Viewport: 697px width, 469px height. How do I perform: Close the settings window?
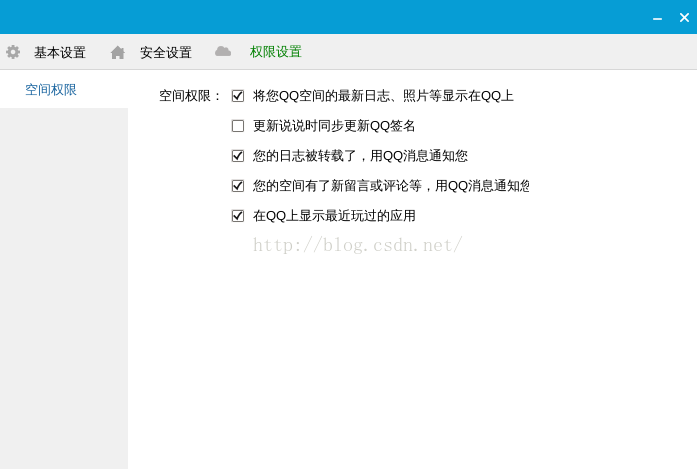point(685,18)
